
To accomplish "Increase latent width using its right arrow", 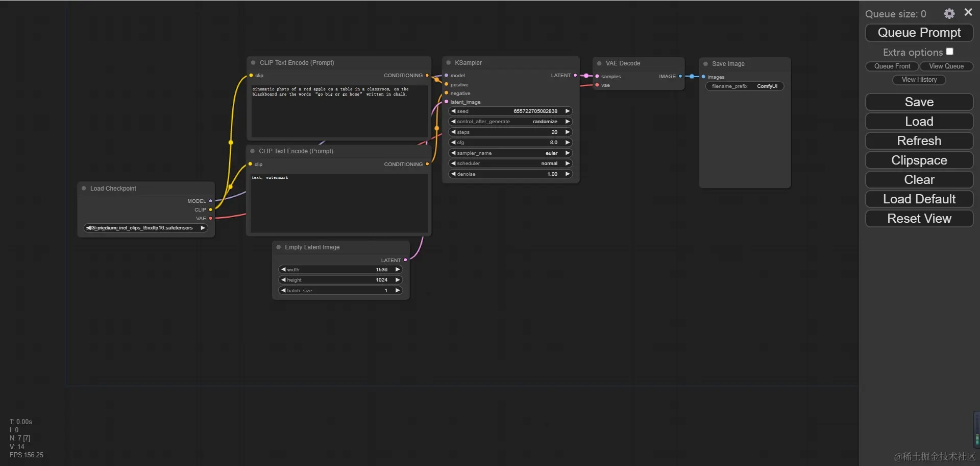I will click(x=397, y=270).
